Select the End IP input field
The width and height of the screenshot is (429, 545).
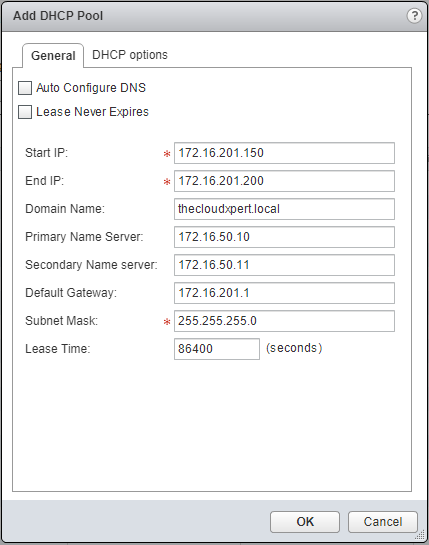pos(284,181)
